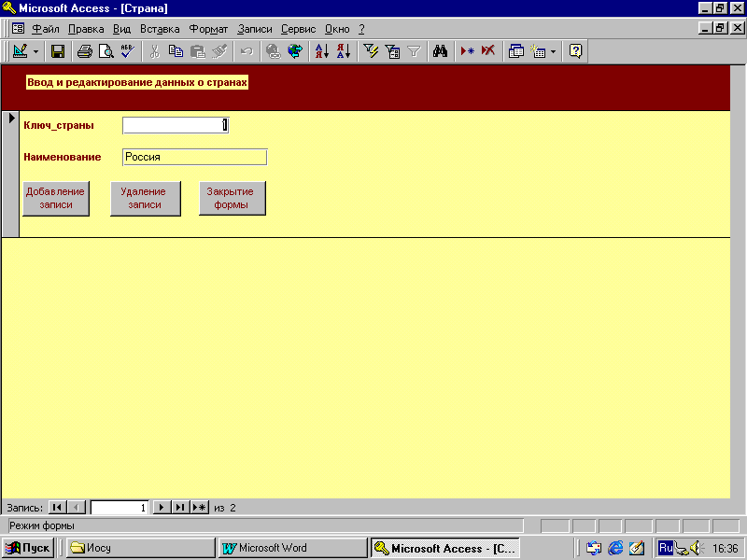Launch Internet Explorer from quick launch
747x560 pixels.
pos(615,548)
